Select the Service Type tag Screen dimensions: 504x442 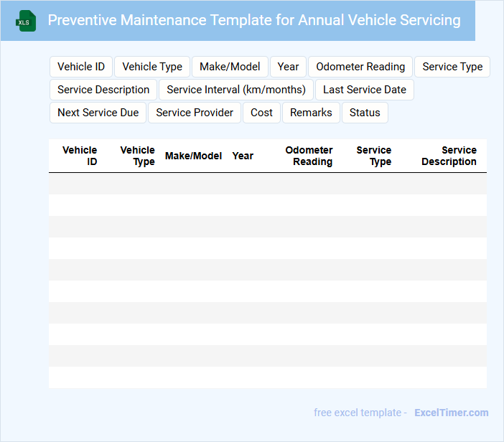pos(452,67)
